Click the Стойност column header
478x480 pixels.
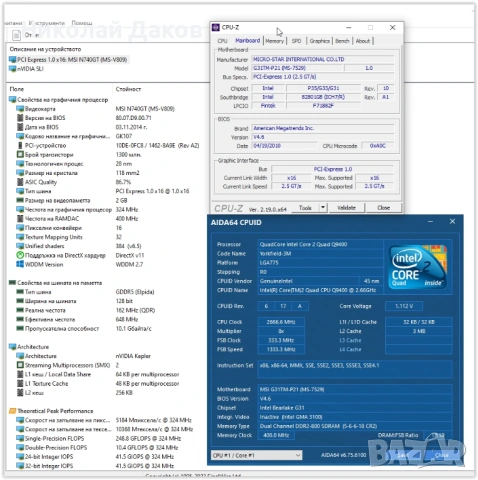(128, 89)
